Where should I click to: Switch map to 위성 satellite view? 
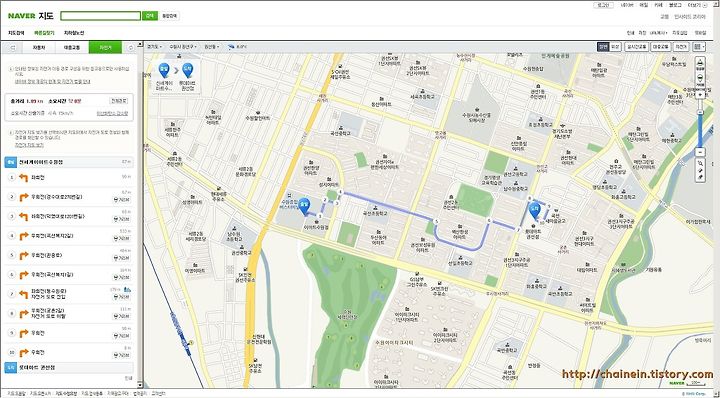coord(615,47)
